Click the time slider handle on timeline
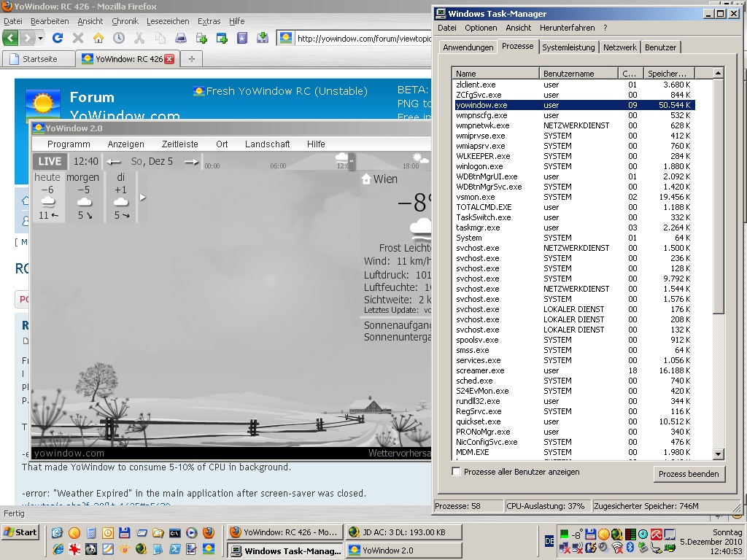The height and width of the screenshot is (560, 747). pyautogui.click(x=351, y=161)
